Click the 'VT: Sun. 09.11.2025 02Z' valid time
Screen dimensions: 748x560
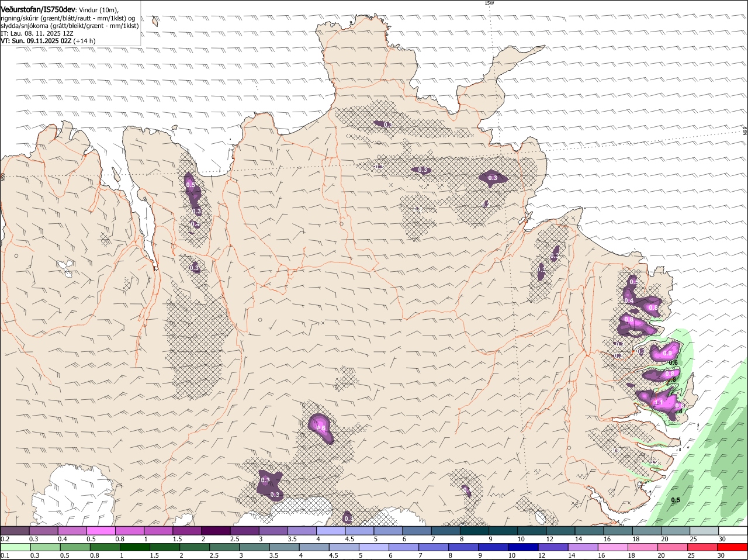[36, 41]
